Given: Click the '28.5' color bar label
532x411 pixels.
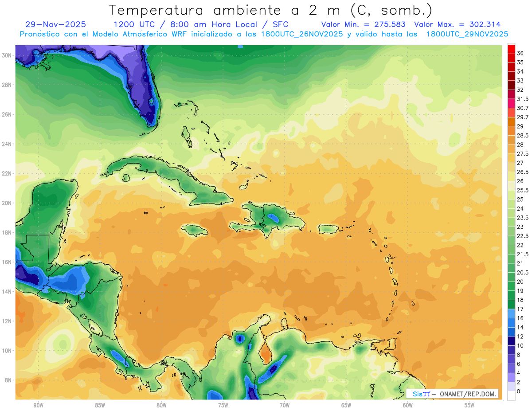Looking at the screenshot, I should point(523,135).
